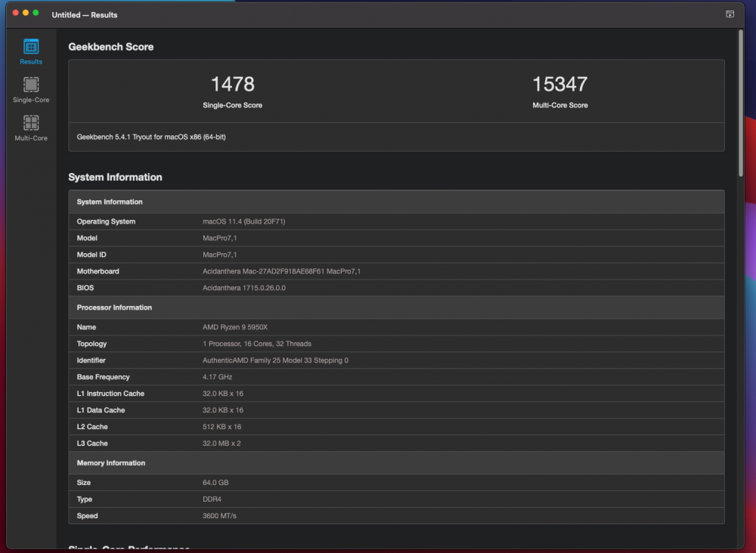
Task: Click the Base Frequency row label
Action: [x=103, y=377]
